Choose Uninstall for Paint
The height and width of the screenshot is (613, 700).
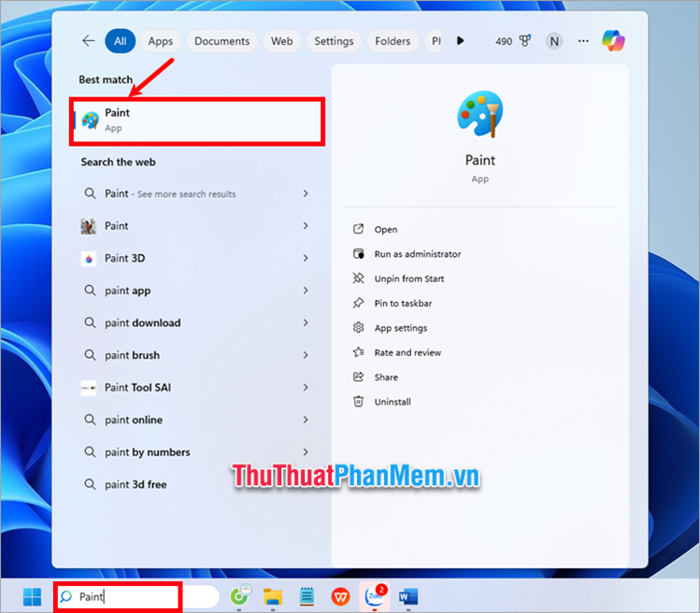pos(393,402)
